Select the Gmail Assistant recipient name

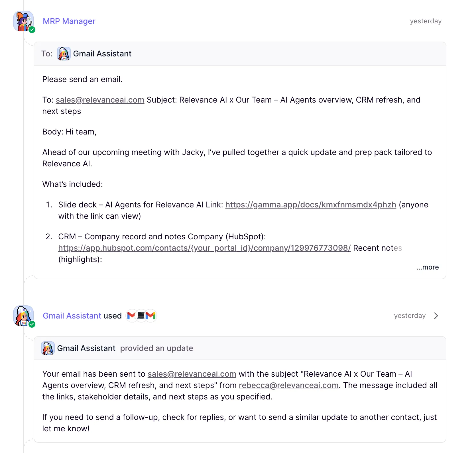pos(102,54)
